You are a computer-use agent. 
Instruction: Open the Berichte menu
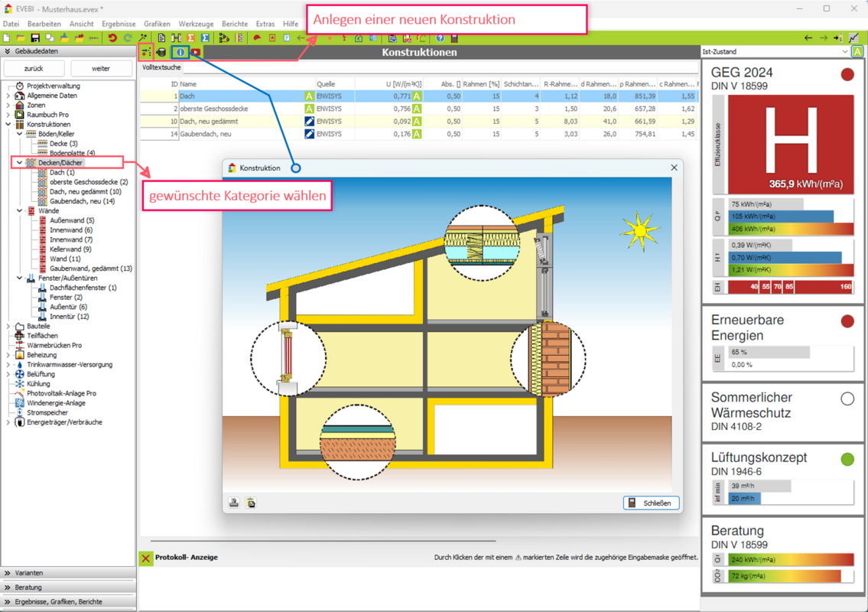tap(235, 24)
